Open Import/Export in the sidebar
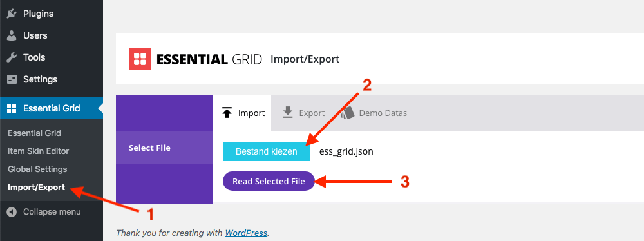Viewport: 644px width, 241px height. pos(37,187)
